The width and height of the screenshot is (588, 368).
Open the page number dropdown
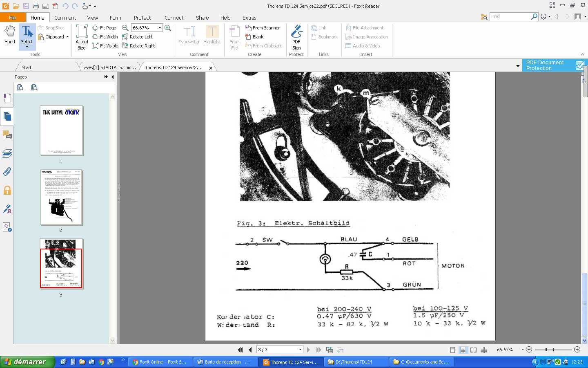(300, 350)
